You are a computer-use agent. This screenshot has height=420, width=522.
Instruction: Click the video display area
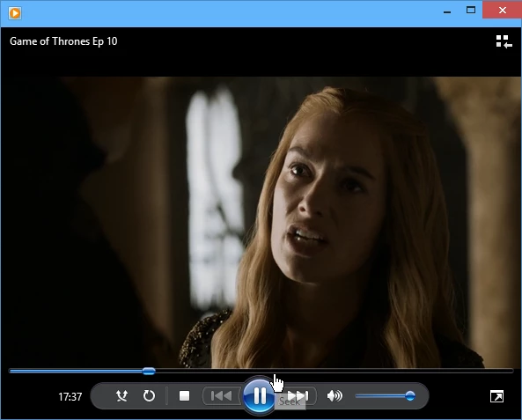(261, 222)
